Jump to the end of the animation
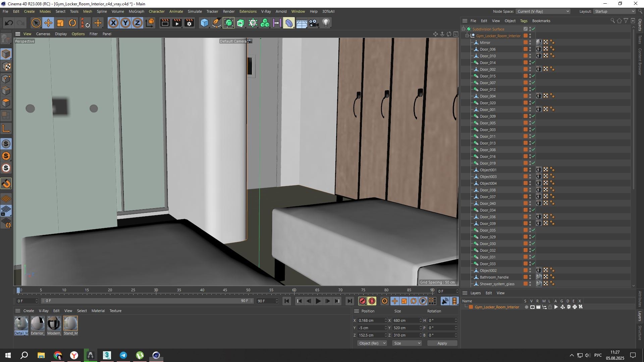This screenshot has height=362, width=644. (350, 301)
